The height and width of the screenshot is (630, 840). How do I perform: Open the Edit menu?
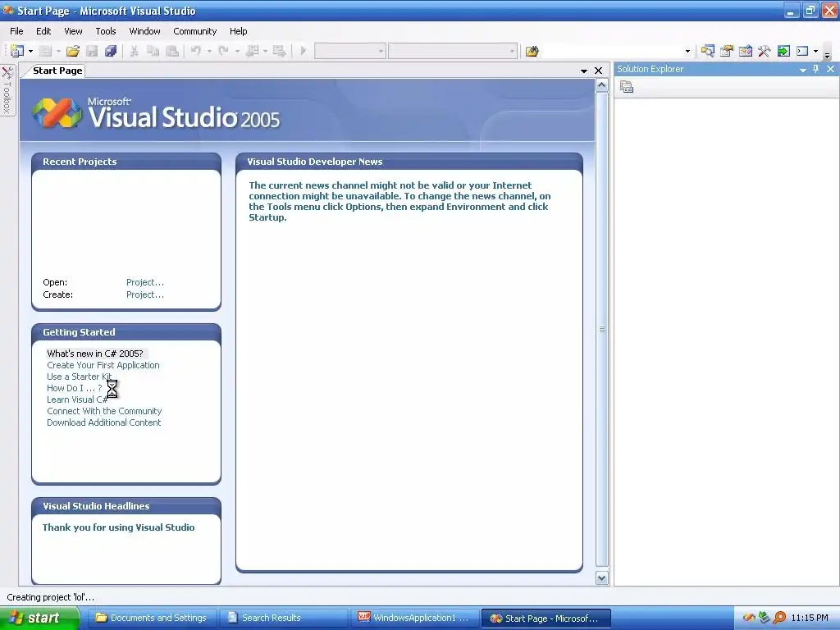43,31
